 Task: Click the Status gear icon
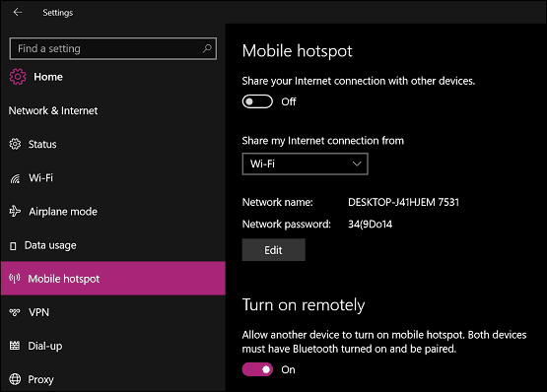coord(15,144)
